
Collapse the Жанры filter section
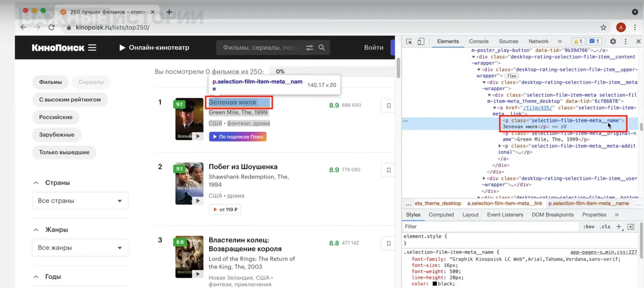click(36, 229)
